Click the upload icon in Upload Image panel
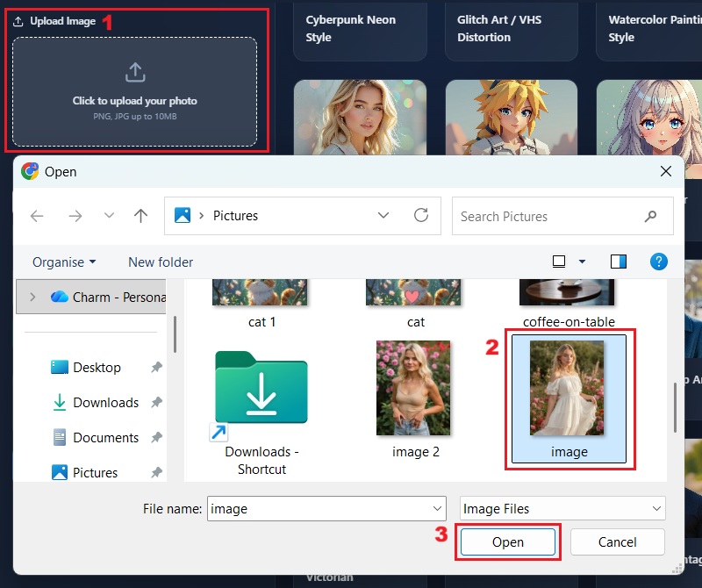Image resolution: width=702 pixels, height=588 pixels. tap(135, 73)
